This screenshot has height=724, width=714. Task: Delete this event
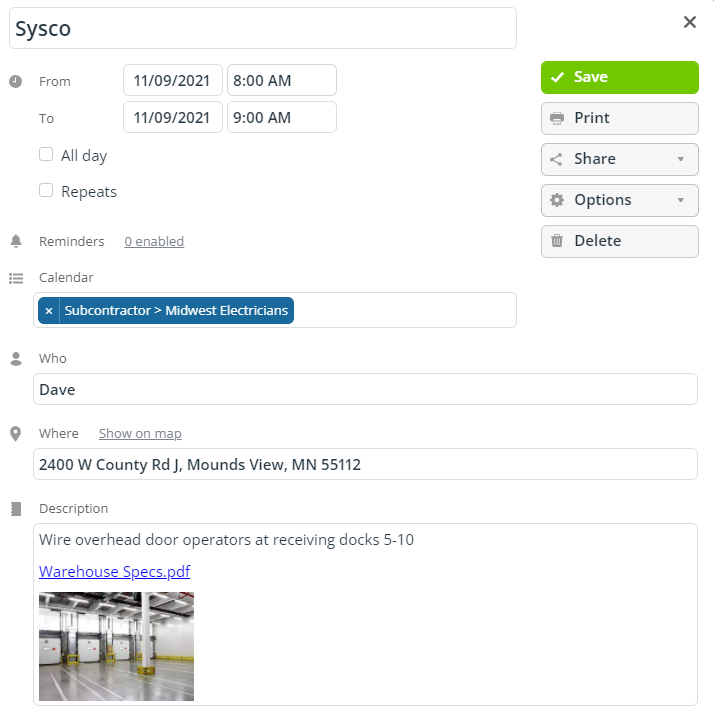[620, 241]
